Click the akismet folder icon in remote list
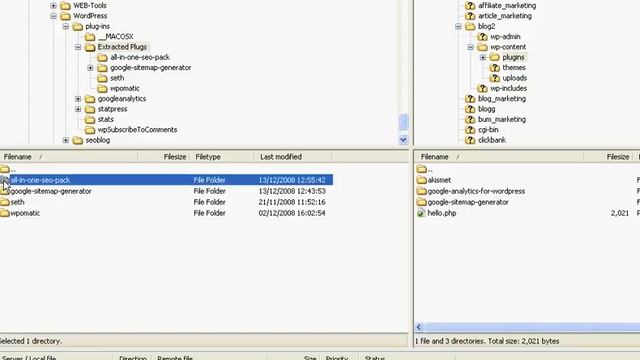This screenshot has height=360, width=640. tap(421, 180)
